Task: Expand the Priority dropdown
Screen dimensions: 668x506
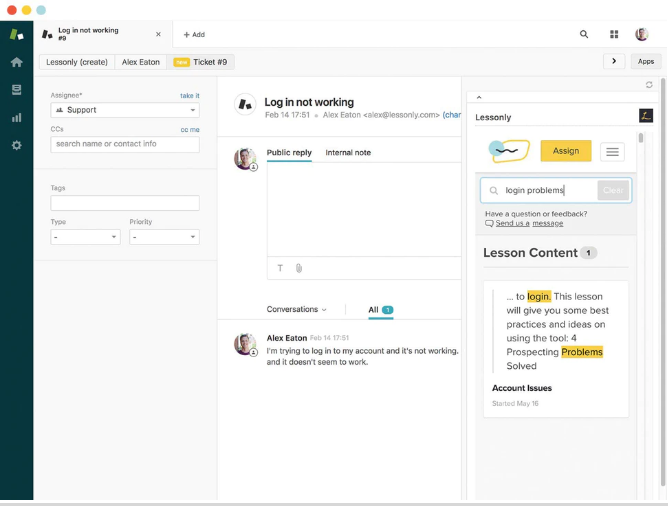Action: click(164, 238)
